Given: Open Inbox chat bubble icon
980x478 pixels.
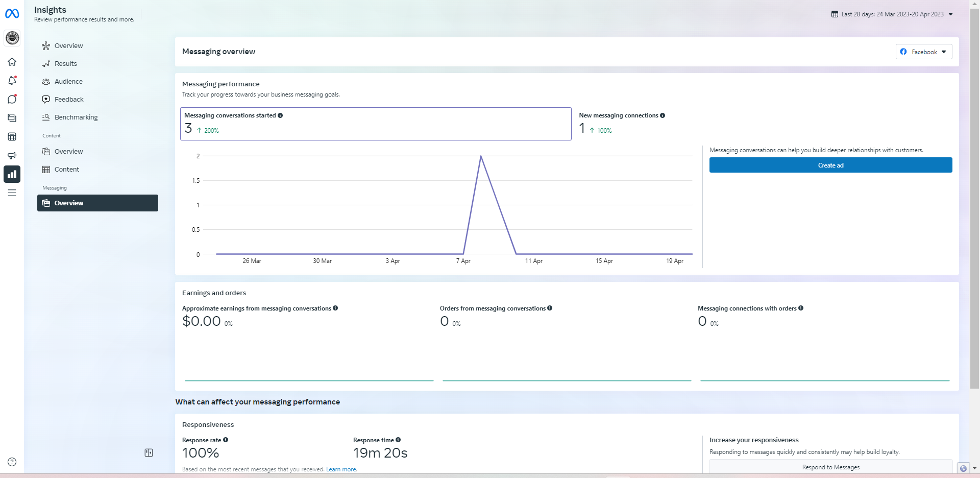Looking at the screenshot, I should pos(12,99).
